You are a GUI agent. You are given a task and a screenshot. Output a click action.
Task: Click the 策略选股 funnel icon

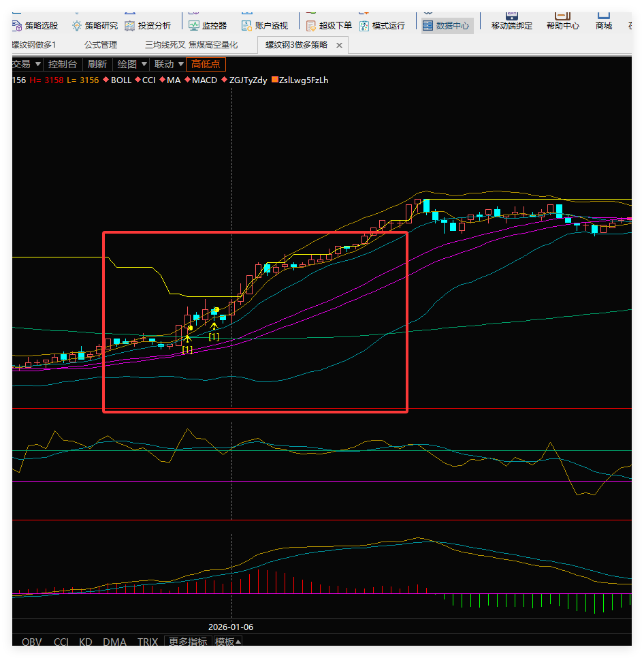click(17, 26)
